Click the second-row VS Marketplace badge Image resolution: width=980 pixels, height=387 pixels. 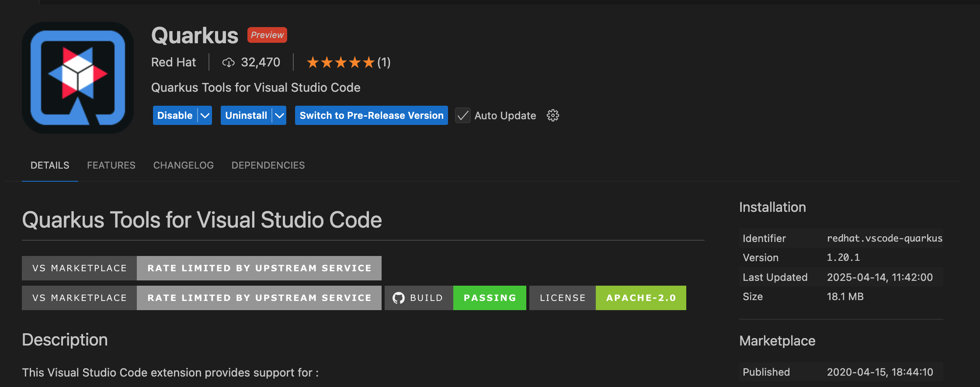pyautogui.click(x=202, y=298)
